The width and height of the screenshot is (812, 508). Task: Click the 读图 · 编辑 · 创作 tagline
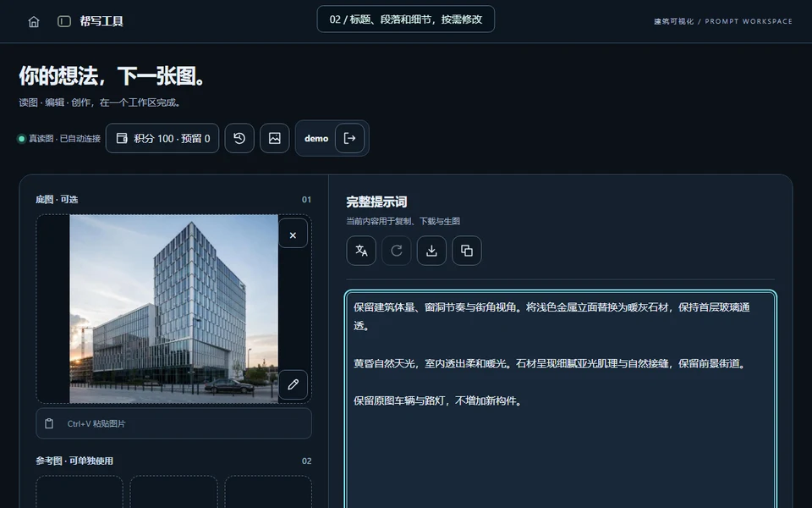[x=100, y=102]
